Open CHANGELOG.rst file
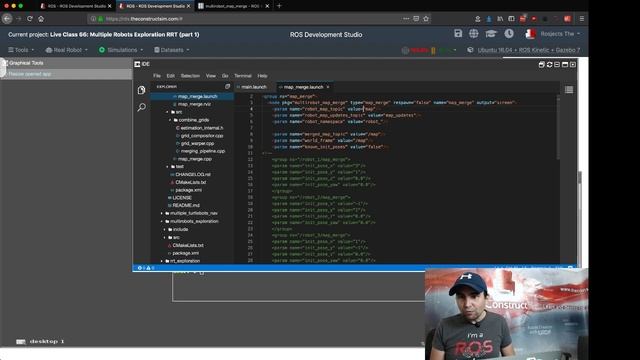Screen dimensions: 640x360 click(x=193, y=174)
